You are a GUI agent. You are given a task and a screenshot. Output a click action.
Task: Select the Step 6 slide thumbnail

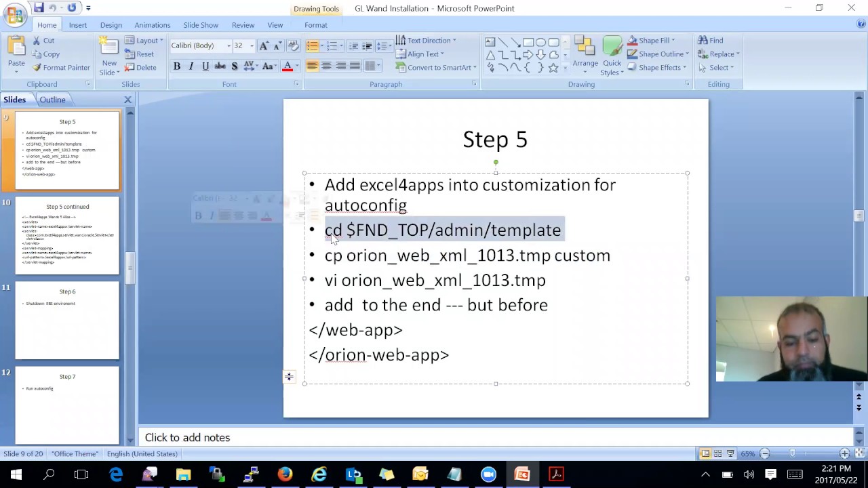pos(67,320)
